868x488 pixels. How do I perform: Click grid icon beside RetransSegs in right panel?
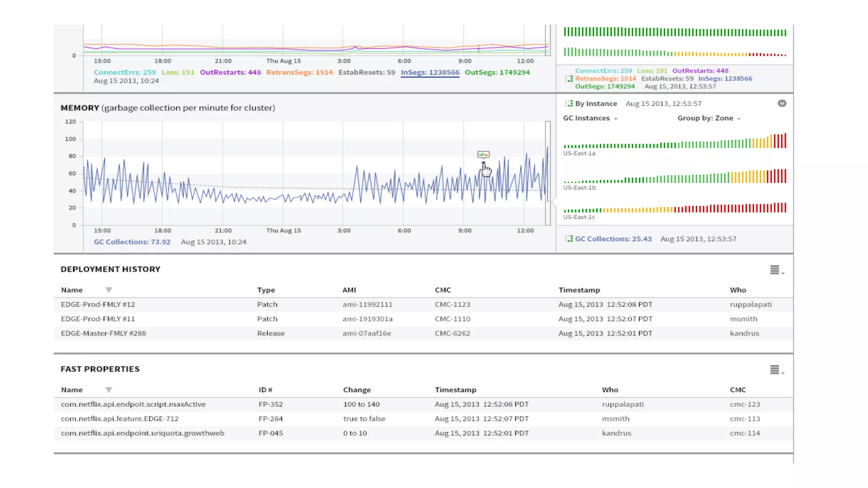pos(568,79)
